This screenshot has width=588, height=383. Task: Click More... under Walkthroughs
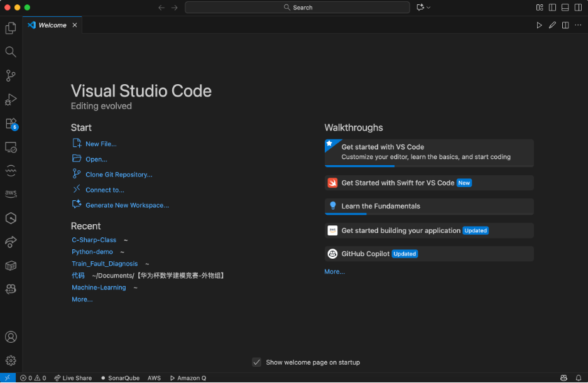(334, 272)
